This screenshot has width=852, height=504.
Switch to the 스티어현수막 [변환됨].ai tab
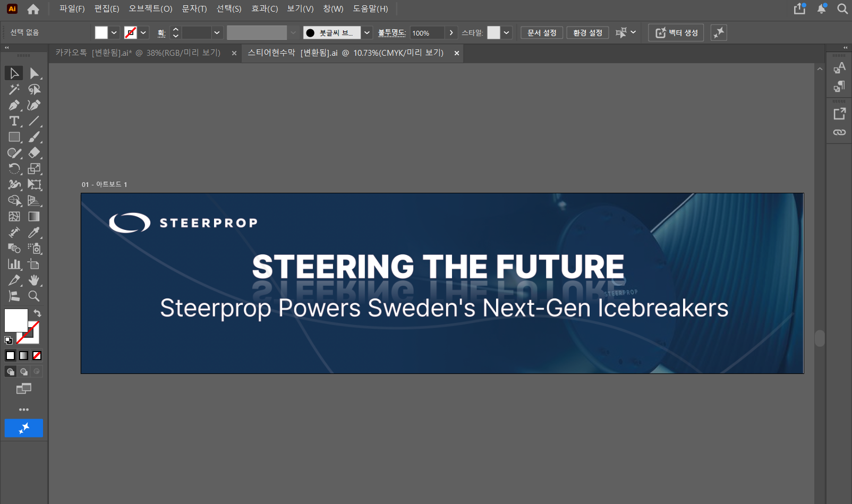pyautogui.click(x=345, y=53)
